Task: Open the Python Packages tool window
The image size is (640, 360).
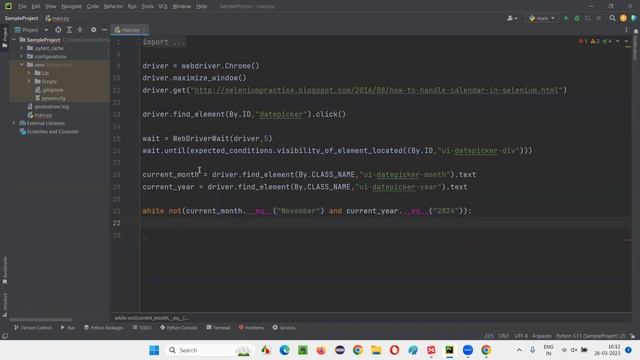Action: click(x=103, y=328)
